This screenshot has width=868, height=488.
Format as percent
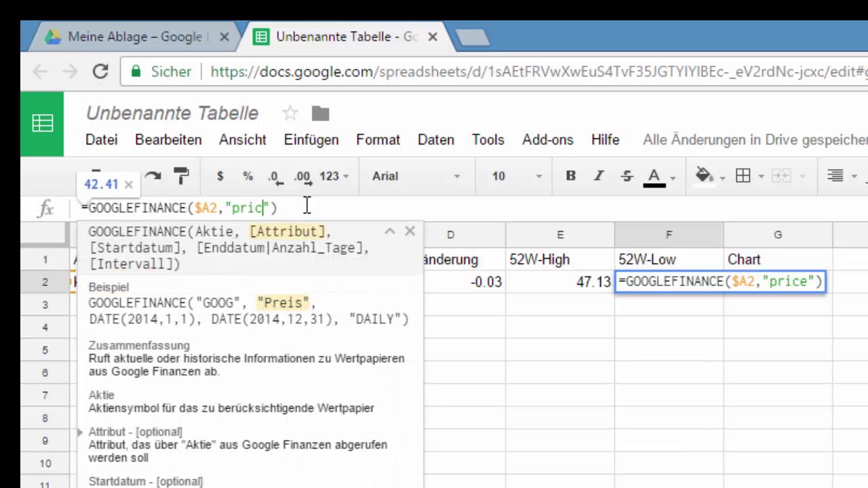[248, 176]
